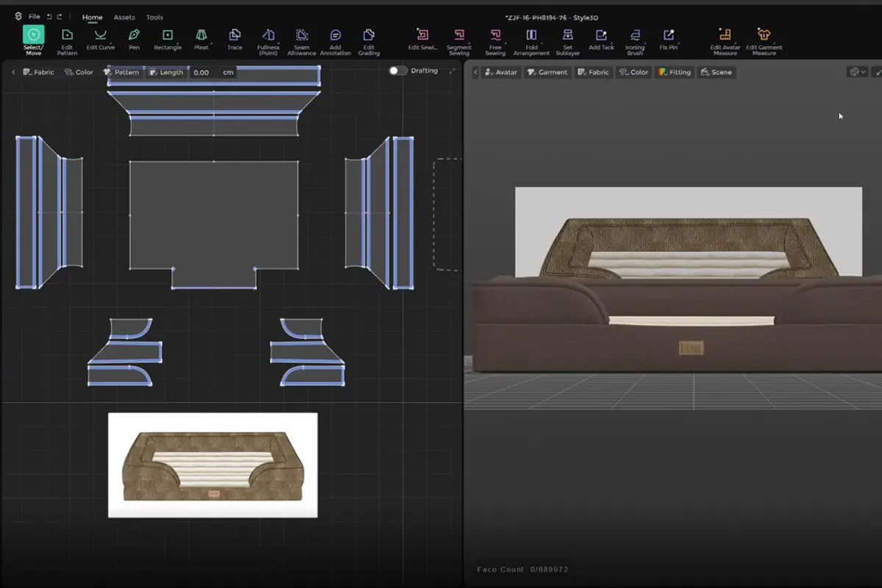
Task: Switch to the Assets tab
Action: 124,17
